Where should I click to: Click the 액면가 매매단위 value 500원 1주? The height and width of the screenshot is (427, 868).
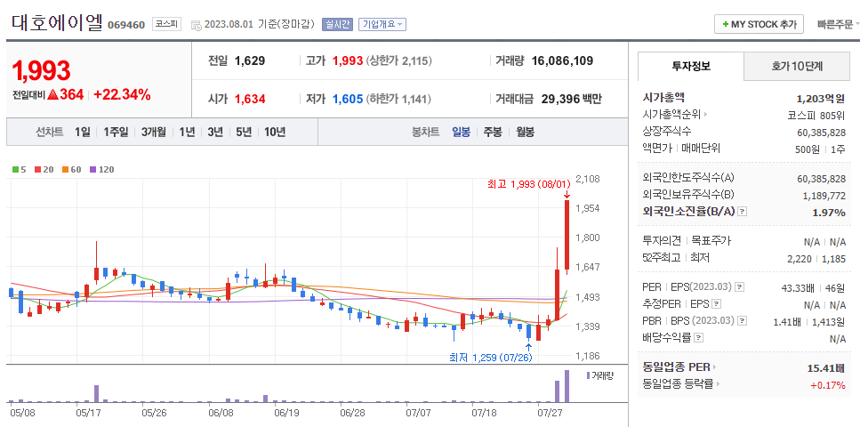pos(820,149)
